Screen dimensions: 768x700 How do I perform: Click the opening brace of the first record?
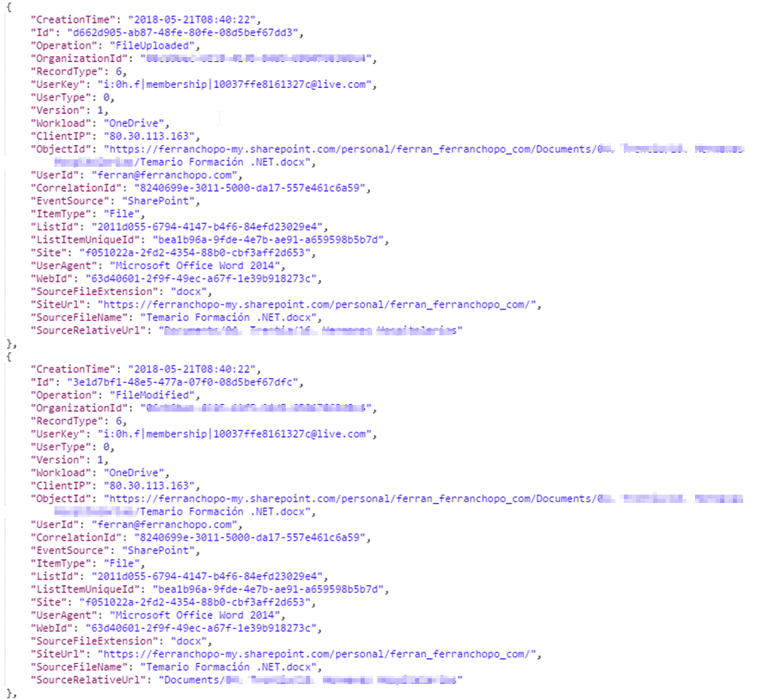tap(9, 7)
